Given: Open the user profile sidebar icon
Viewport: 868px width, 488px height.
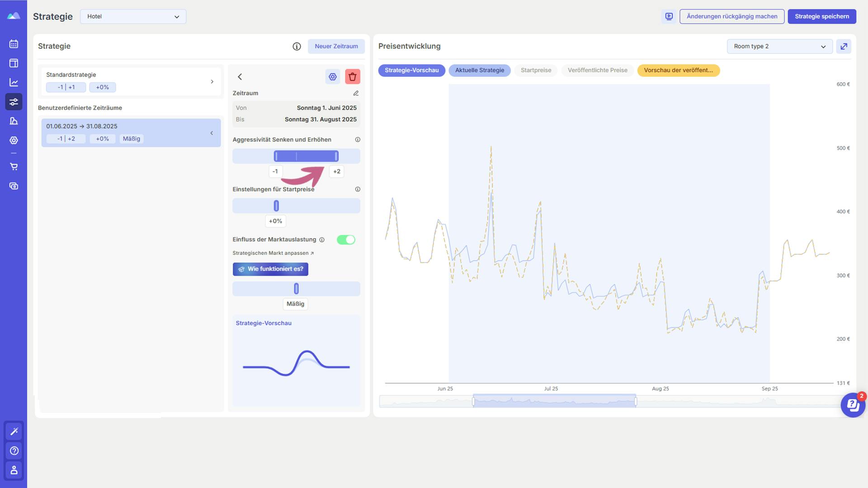Looking at the screenshot, I should (14, 470).
